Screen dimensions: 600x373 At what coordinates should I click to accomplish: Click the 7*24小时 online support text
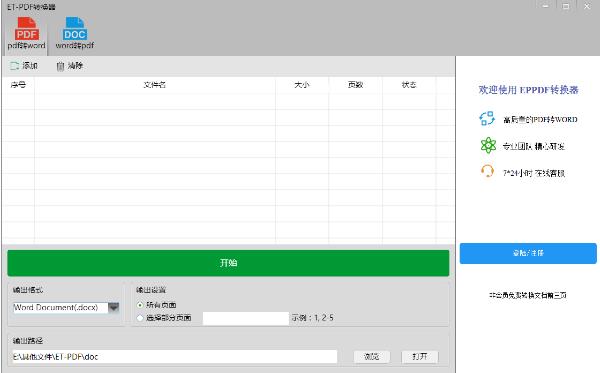(x=533, y=173)
